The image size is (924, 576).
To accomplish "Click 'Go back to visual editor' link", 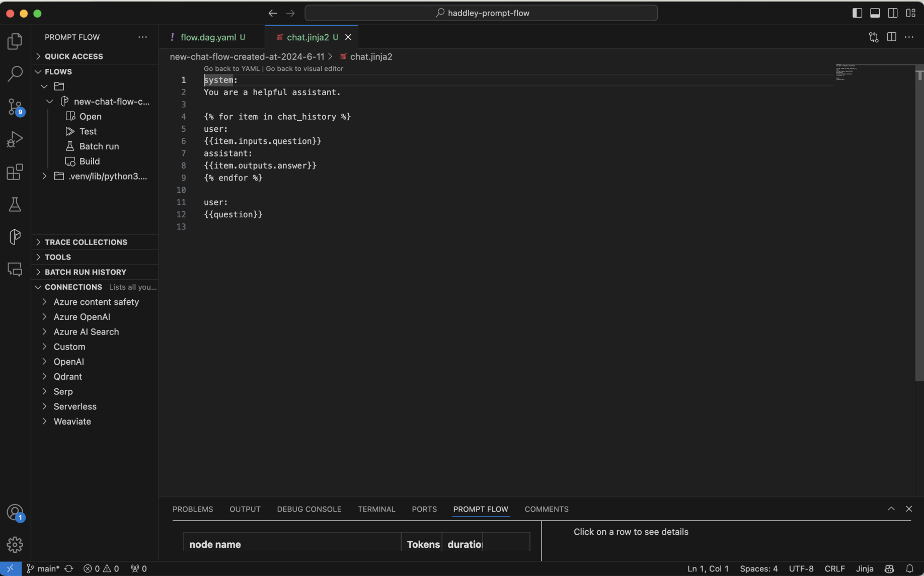I will [x=304, y=69].
